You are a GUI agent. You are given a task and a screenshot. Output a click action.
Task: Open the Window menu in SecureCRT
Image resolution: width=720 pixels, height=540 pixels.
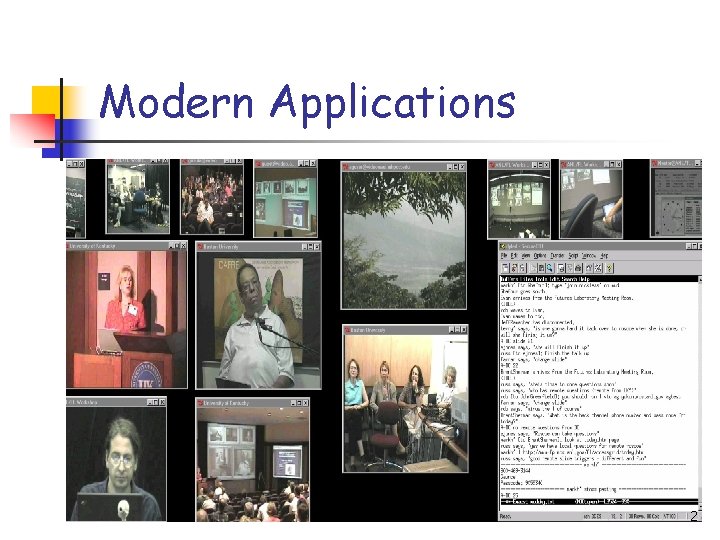click(589, 256)
